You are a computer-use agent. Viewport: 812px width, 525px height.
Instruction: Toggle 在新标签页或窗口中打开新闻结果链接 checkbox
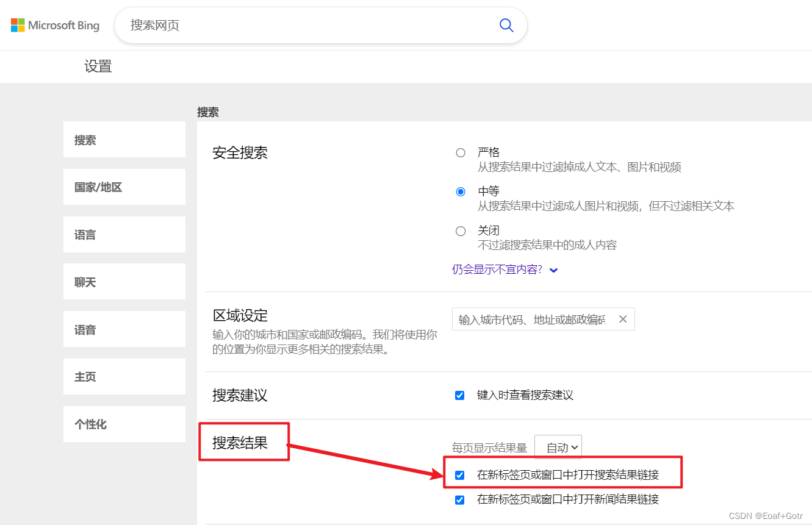pyautogui.click(x=460, y=500)
